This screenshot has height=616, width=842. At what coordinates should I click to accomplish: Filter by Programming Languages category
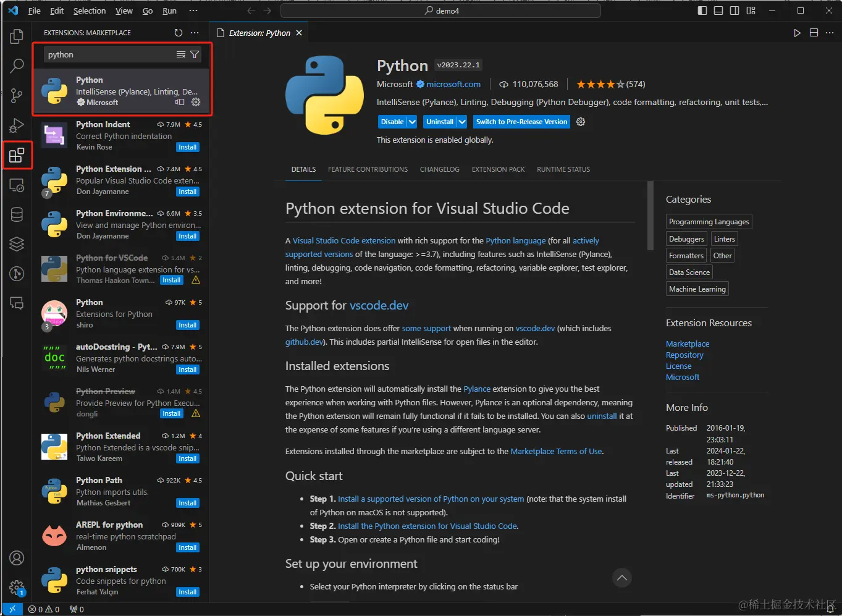pos(709,222)
